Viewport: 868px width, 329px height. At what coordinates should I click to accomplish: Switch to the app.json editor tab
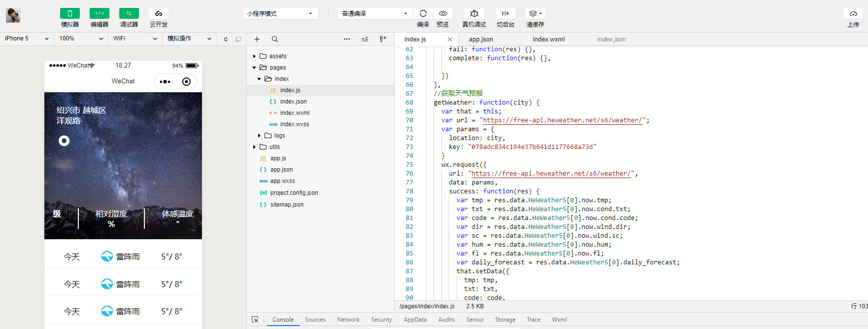(x=481, y=39)
